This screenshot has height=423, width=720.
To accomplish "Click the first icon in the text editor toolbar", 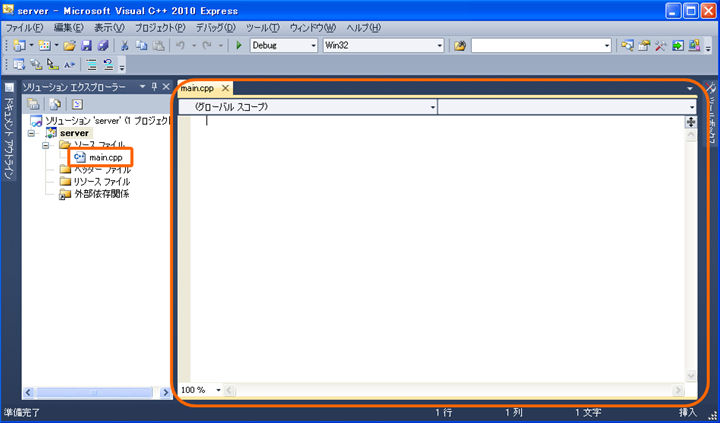I will coord(19,65).
